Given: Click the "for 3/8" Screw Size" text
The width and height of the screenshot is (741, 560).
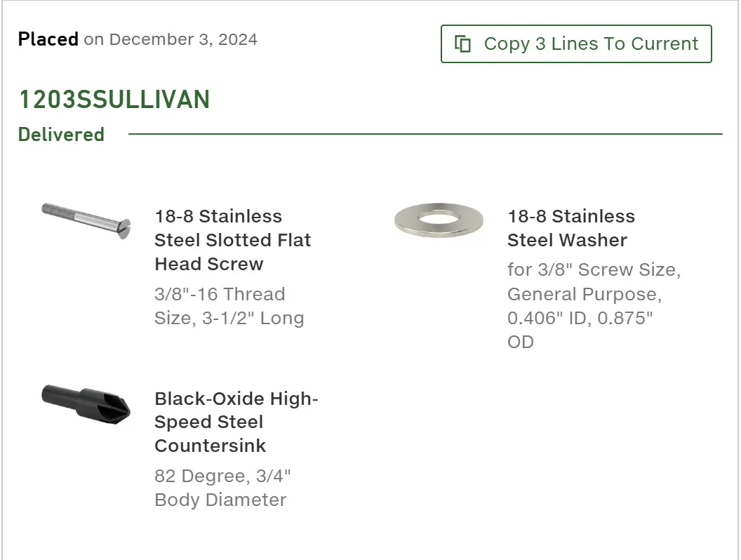Looking at the screenshot, I should point(594,269).
